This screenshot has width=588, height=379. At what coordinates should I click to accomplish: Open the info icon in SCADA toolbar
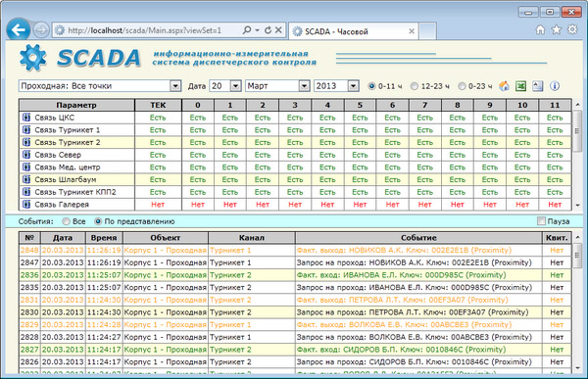point(555,86)
